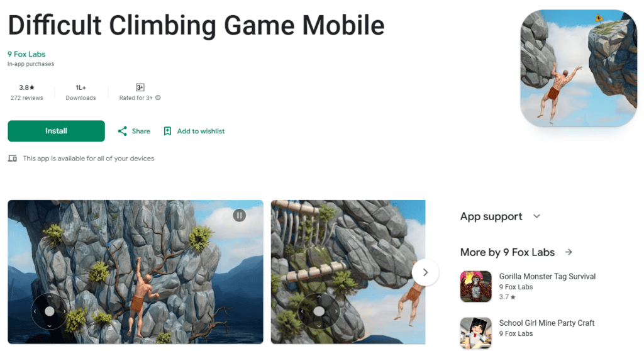Click the 3+ content rating badge
Screen dimensions: 644x351
click(140, 87)
